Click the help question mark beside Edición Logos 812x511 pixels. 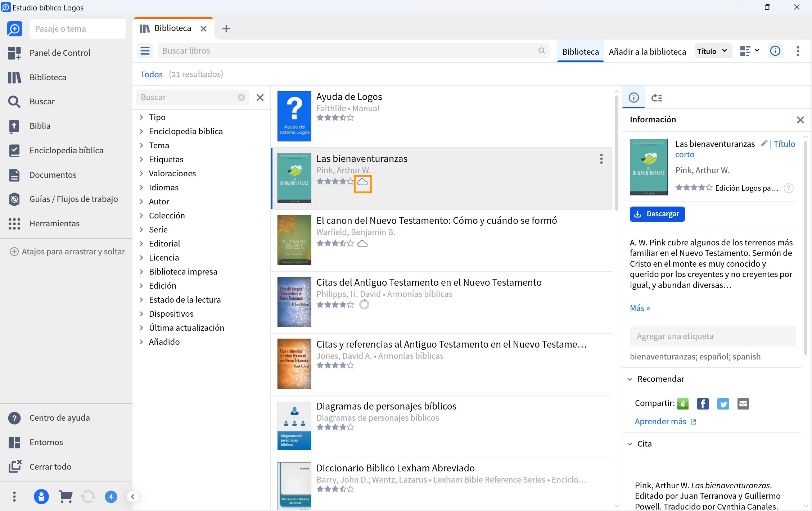tap(788, 188)
